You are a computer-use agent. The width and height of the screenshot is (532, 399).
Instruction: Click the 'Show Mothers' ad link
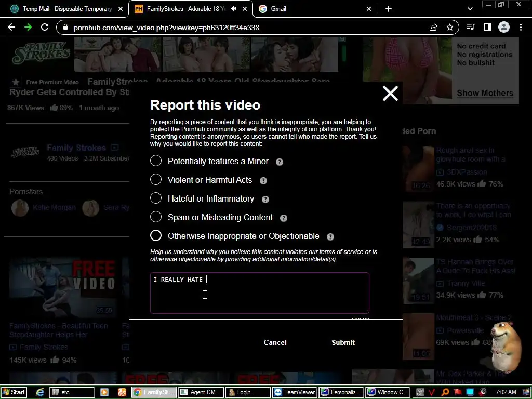click(x=485, y=93)
